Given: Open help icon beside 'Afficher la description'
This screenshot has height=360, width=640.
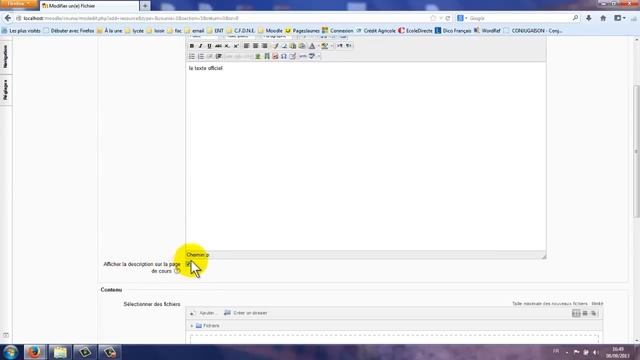Looking at the screenshot, I should 177,271.
